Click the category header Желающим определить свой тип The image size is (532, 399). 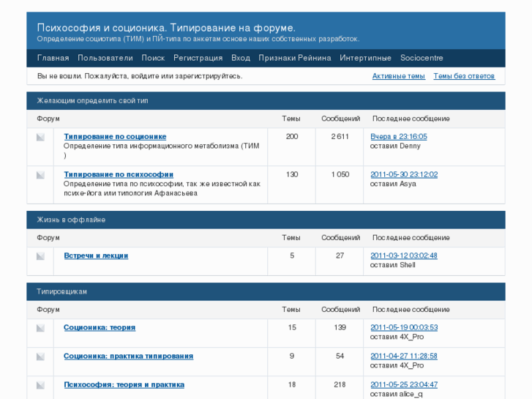93,101
